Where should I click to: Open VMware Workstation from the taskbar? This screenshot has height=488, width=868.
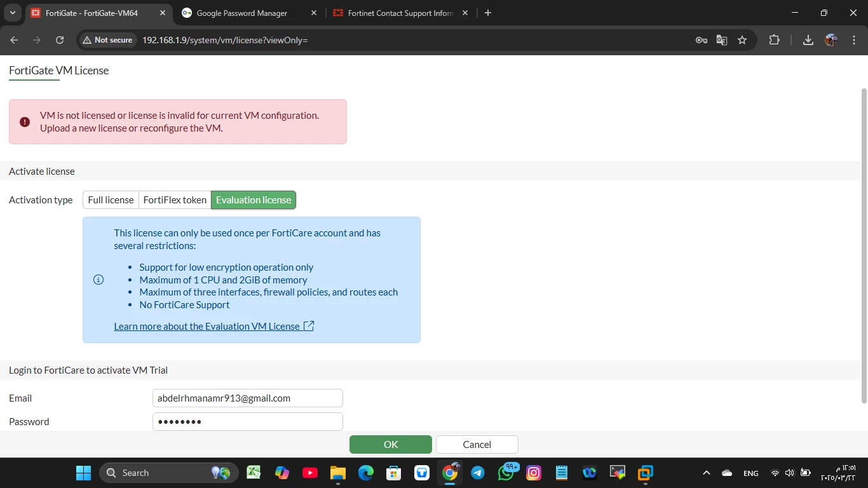[646, 473]
